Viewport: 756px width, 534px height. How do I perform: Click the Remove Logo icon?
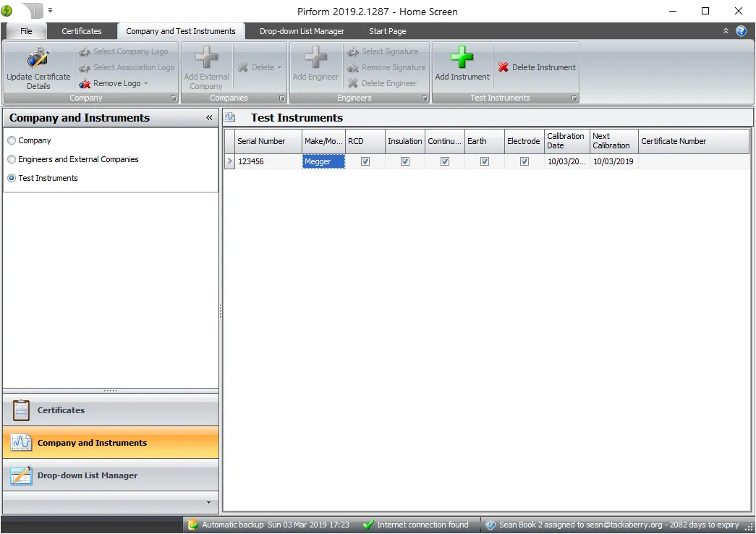[83, 83]
